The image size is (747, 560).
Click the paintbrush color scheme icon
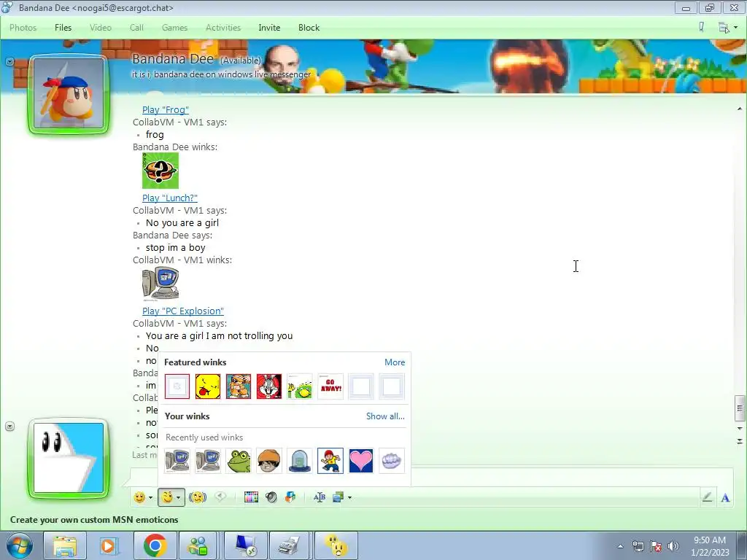coord(701,27)
